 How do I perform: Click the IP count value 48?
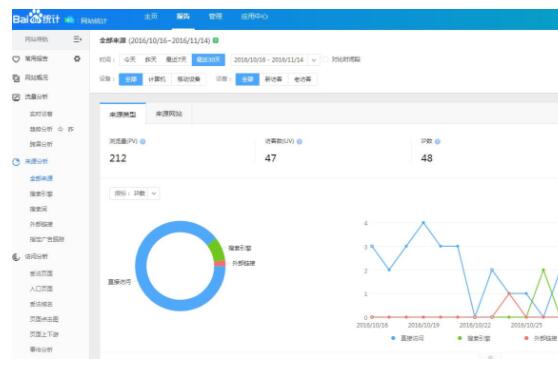click(x=427, y=158)
